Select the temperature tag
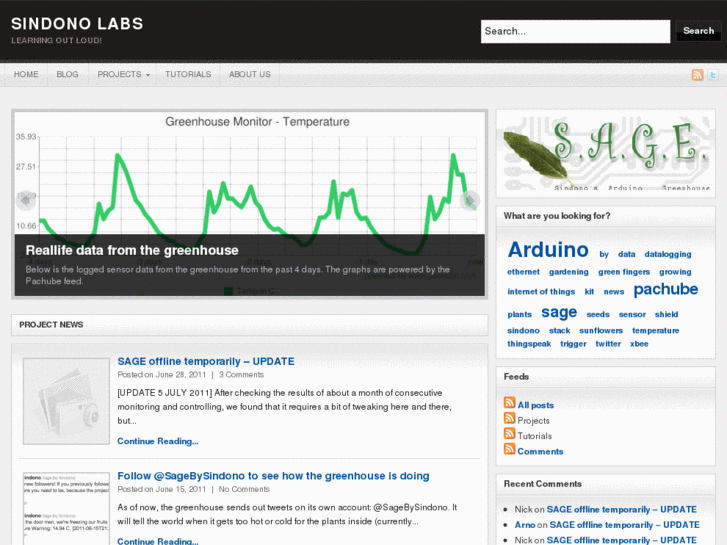Image resolution: width=727 pixels, height=545 pixels. point(656,331)
